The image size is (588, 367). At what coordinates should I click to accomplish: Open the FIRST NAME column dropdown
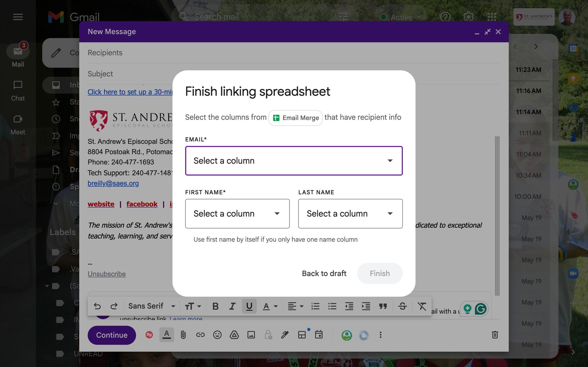click(x=237, y=214)
